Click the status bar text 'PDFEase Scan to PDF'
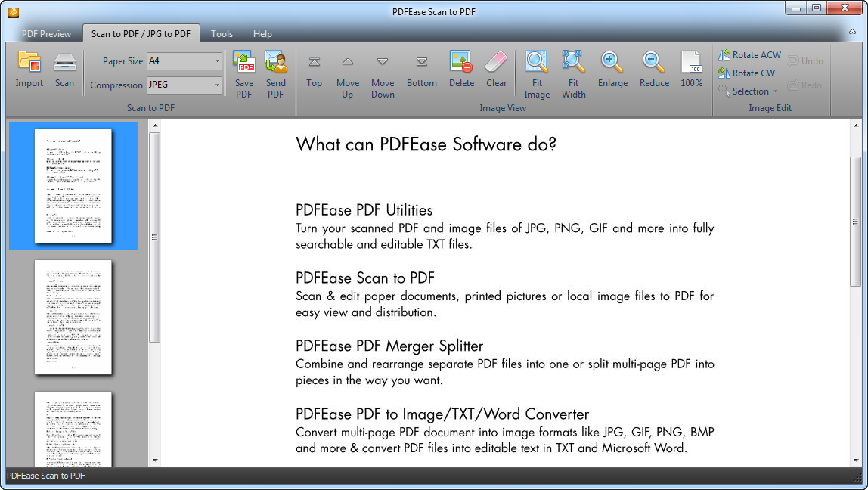The image size is (868, 490). pos(46,476)
